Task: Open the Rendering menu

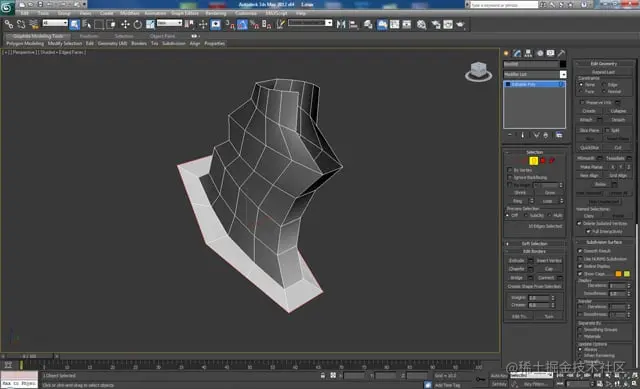Action: [216, 13]
